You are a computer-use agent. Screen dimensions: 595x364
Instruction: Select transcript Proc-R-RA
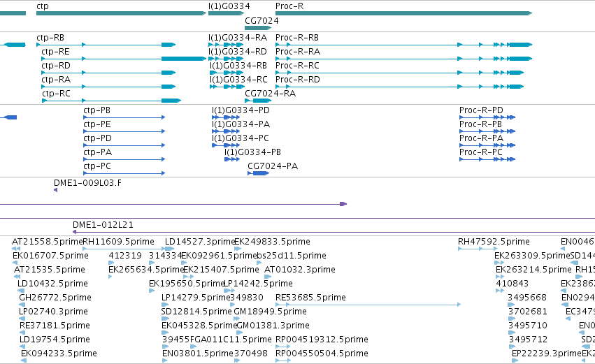click(298, 52)
